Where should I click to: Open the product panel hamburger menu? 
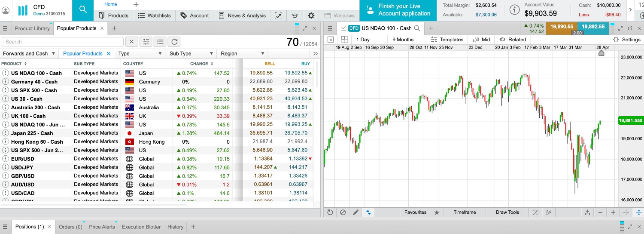5,28
